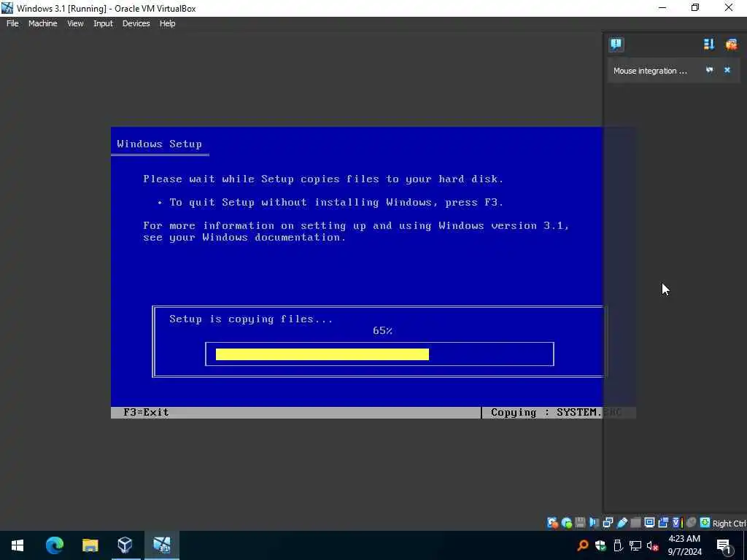Restore down the VirtualBox window

pos(695,8)
